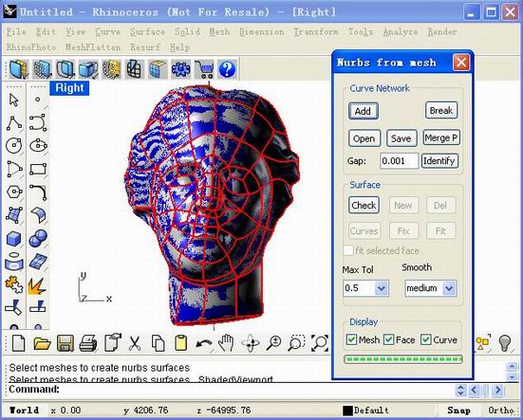Select the arrow pointer tool
Viewport: 523px width, 420px height.
14,100
